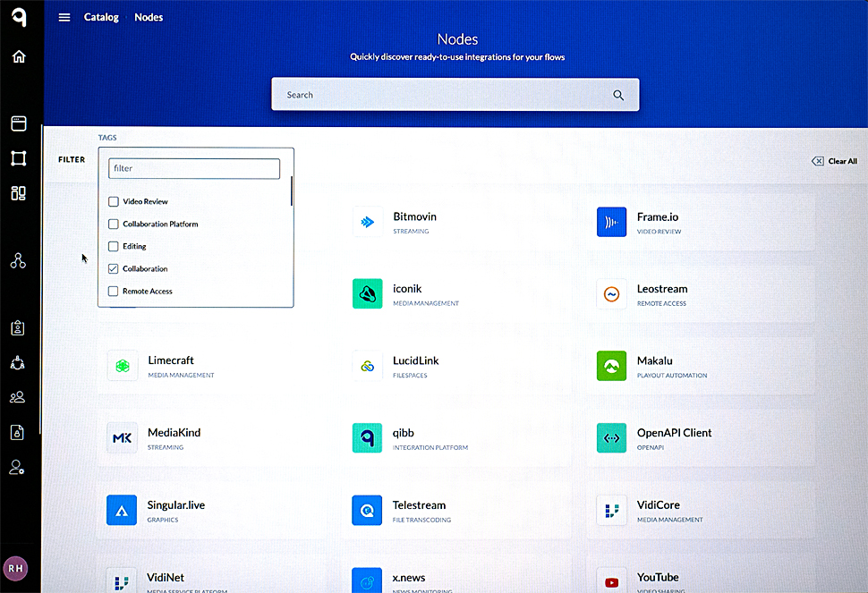The image size is (868, 593).
Task: Open the user settings sidebar icon
Action: [x=17, y=468]
